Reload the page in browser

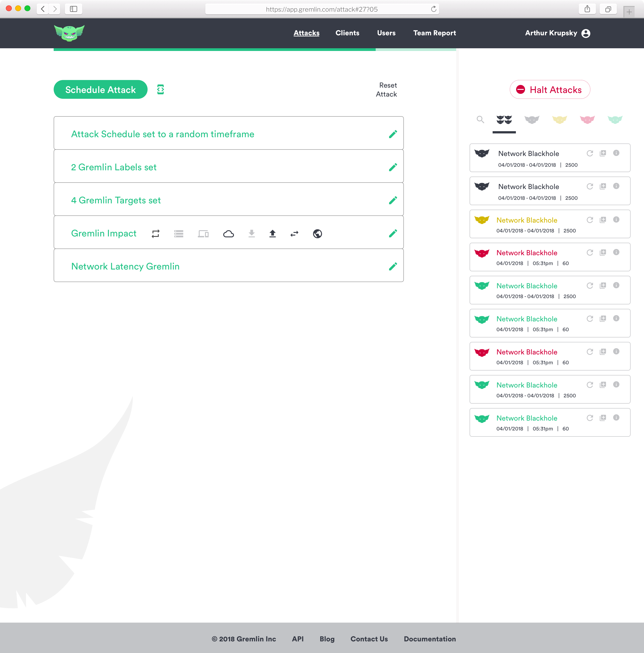point(433,9)
